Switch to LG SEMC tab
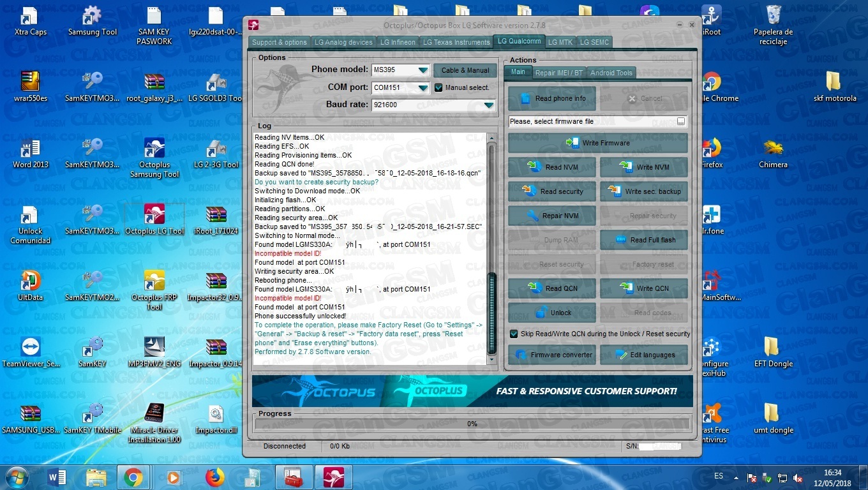This screenshot has width=868, height=490. (x=594, y=42)
